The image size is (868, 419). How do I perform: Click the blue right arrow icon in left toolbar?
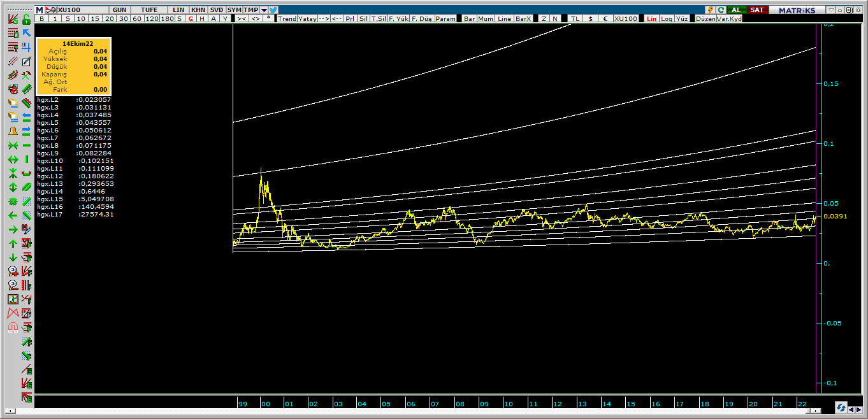pos(26,131)
